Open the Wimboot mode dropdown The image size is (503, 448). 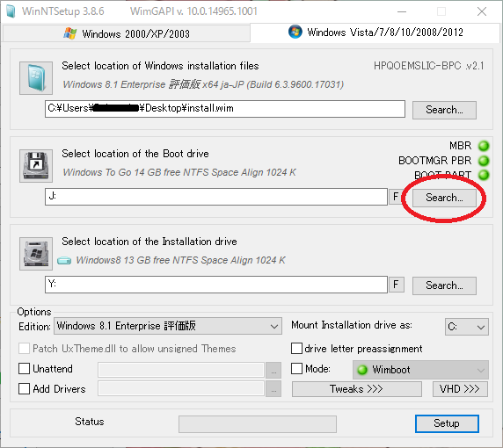click(x=420, y=370)
